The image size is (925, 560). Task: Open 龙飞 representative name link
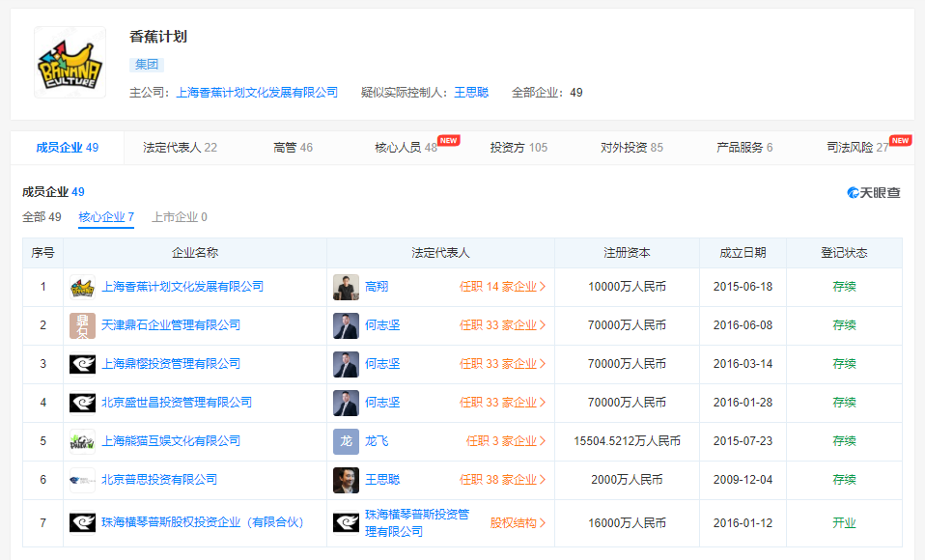(x=377, y=441)
